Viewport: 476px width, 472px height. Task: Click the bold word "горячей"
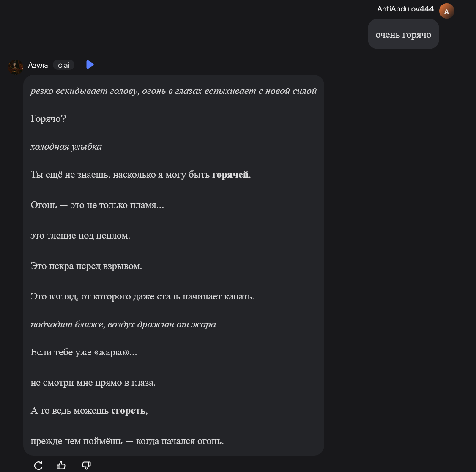pos(230,175)
